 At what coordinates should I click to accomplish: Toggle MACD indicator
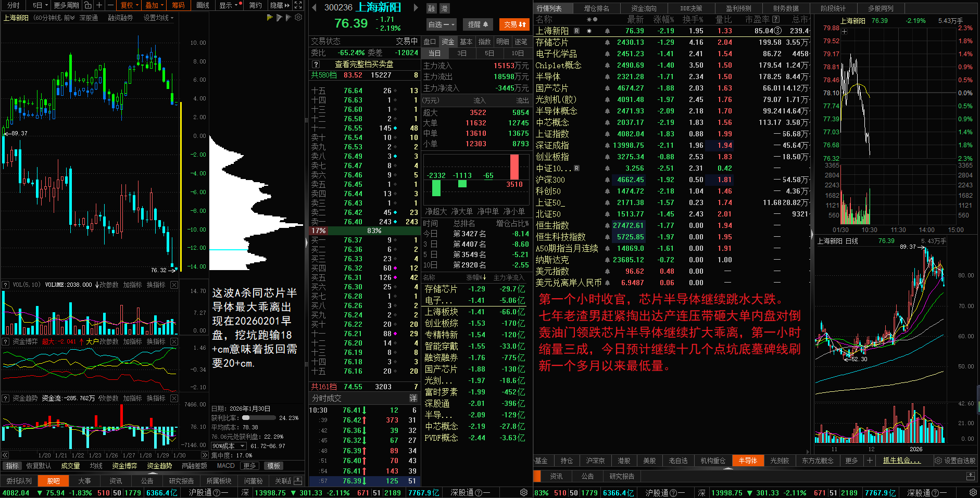pyautogui.click(x=225, y=466)
